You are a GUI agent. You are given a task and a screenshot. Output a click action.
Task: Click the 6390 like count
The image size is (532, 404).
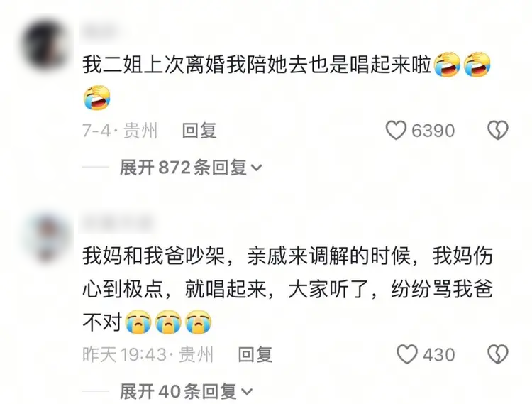pyautogui.click(x=433, y=131)
